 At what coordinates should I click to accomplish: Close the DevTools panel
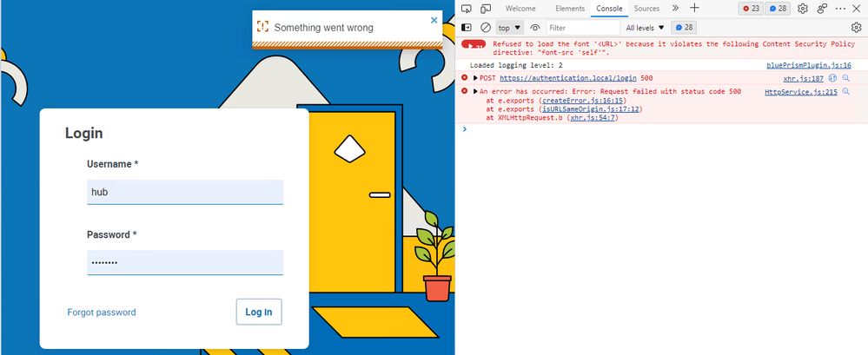858,9
